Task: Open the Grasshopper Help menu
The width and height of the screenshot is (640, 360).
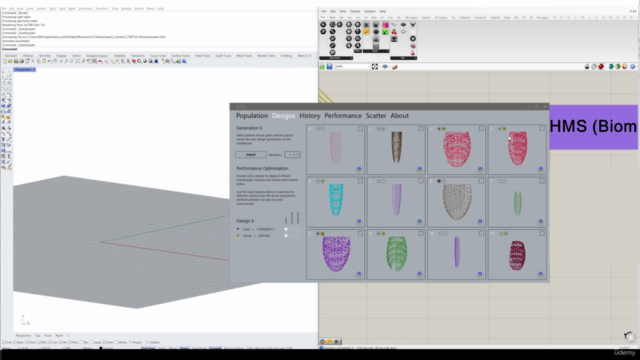Action: tap(382, 11)
